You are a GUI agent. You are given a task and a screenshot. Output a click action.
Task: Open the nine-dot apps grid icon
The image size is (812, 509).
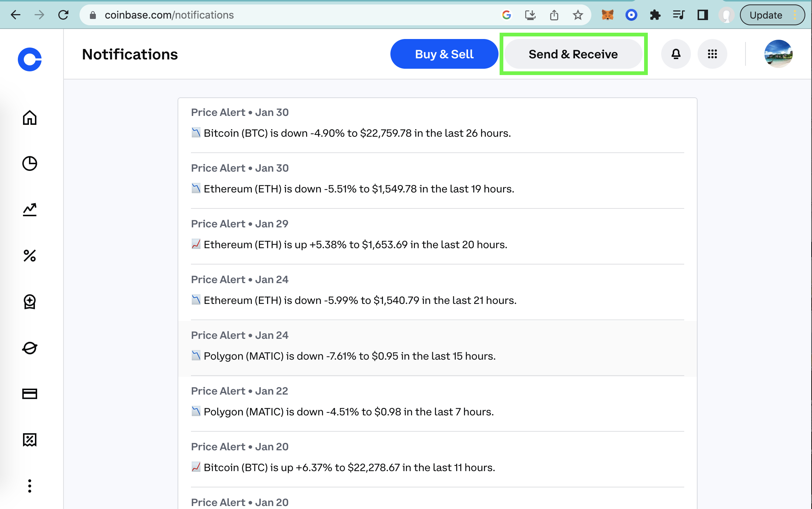[712, 54]
